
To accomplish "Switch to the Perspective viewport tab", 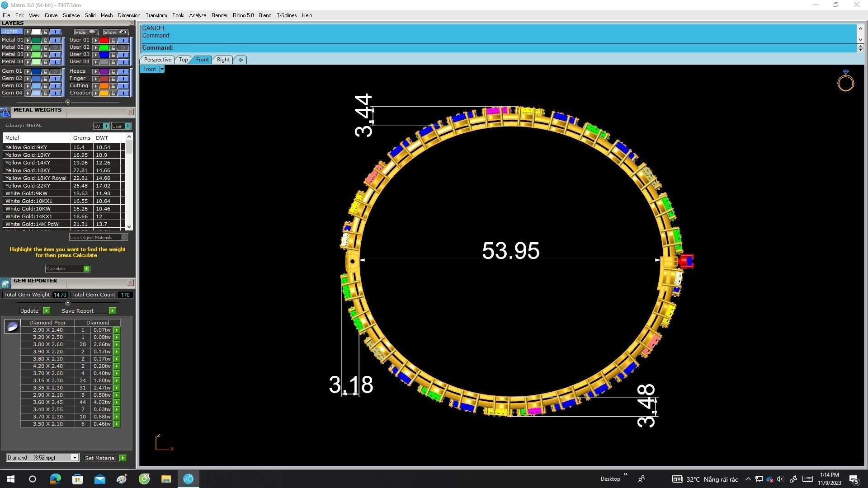I will point(157,60).
